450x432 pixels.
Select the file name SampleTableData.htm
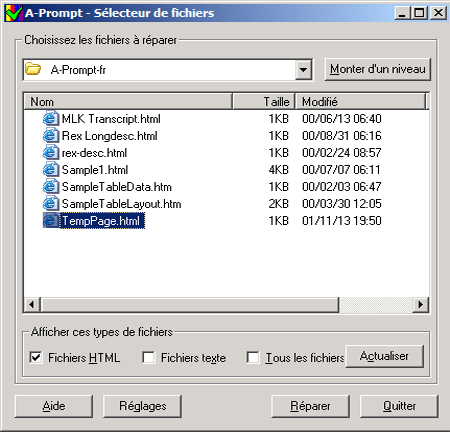(x=117, y=187)
